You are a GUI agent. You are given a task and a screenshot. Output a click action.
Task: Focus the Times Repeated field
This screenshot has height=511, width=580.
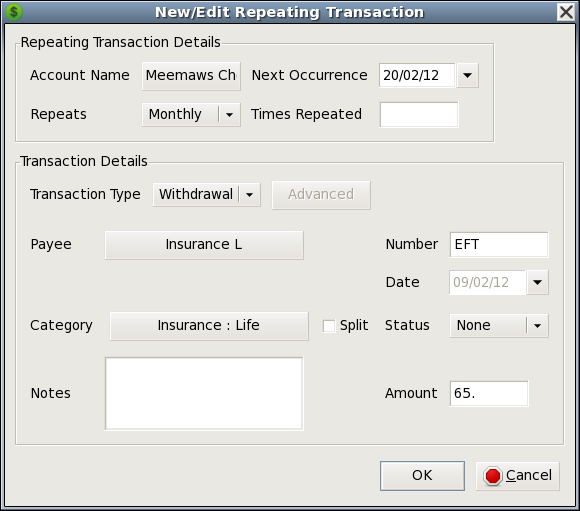tap(419, 115)
